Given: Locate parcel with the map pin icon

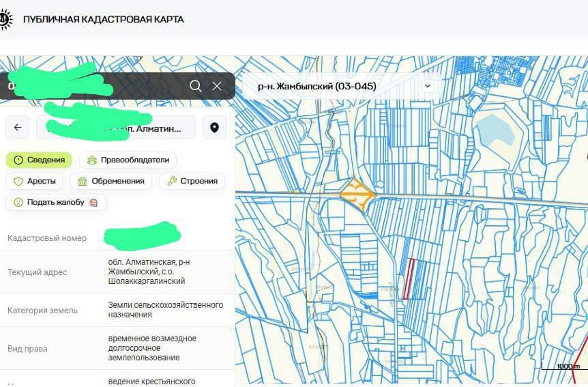Looking at the screenshot, I should click(214, 127).
